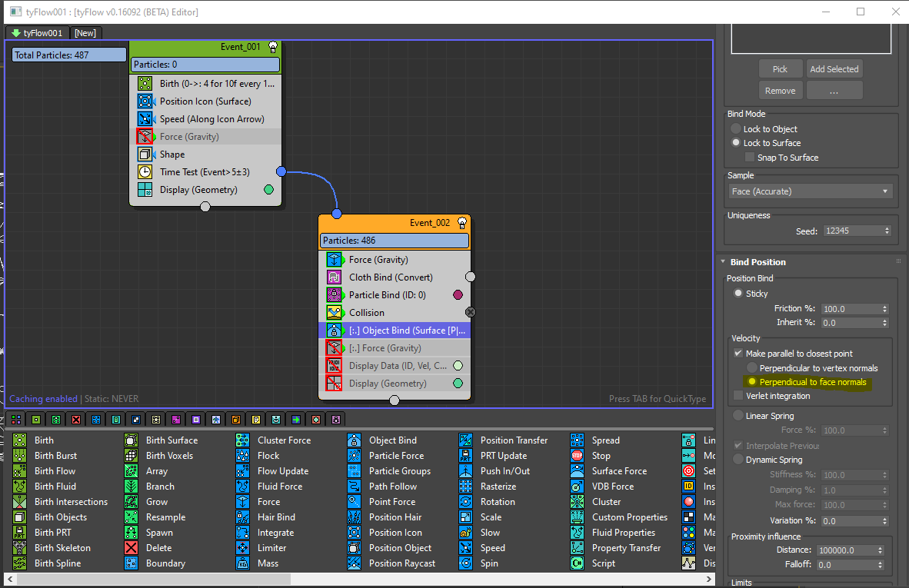Toggle the Event_001 lightbulb icon

coord(273,47)
